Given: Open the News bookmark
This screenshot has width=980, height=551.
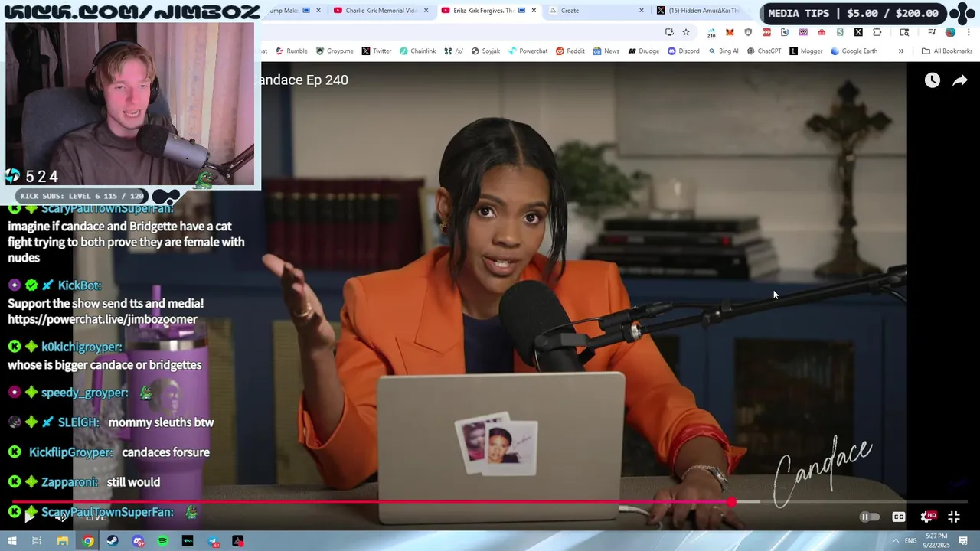Looking at the screenshot, I should tap(606, 51).
